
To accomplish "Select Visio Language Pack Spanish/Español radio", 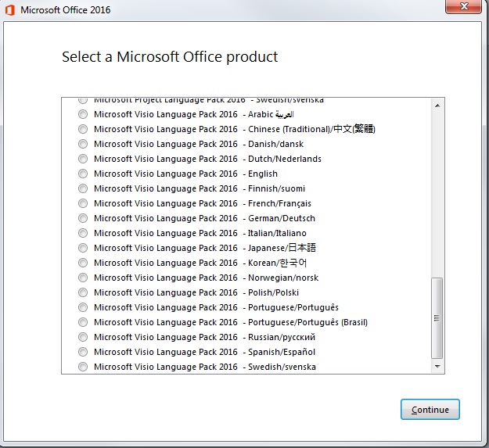I will (x=83, y=352).
